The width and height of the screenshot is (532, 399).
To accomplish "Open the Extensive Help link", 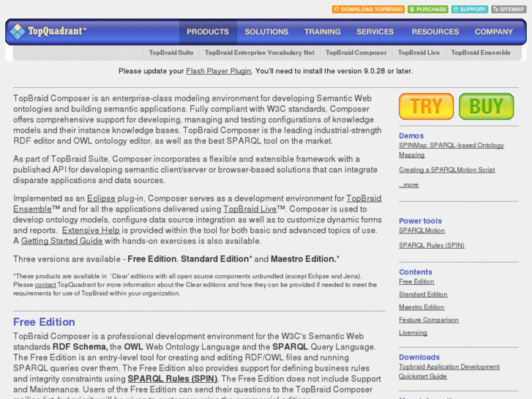I will [x=91, y=230].
